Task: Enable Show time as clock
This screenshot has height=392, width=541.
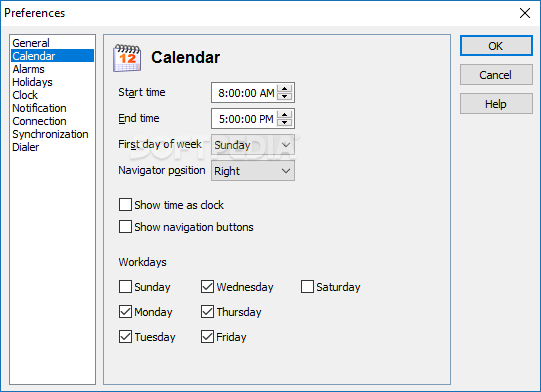Action: (x=125, y=205)
